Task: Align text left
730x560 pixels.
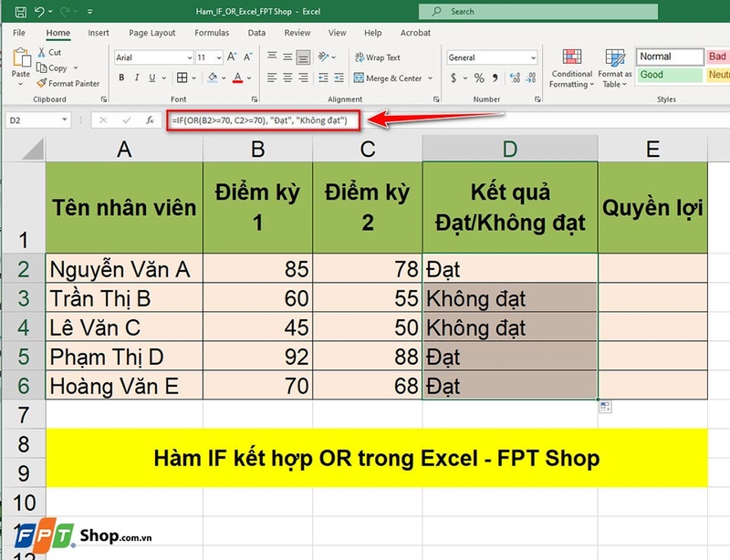Action: pyautogui.click(x=272, y=78)
